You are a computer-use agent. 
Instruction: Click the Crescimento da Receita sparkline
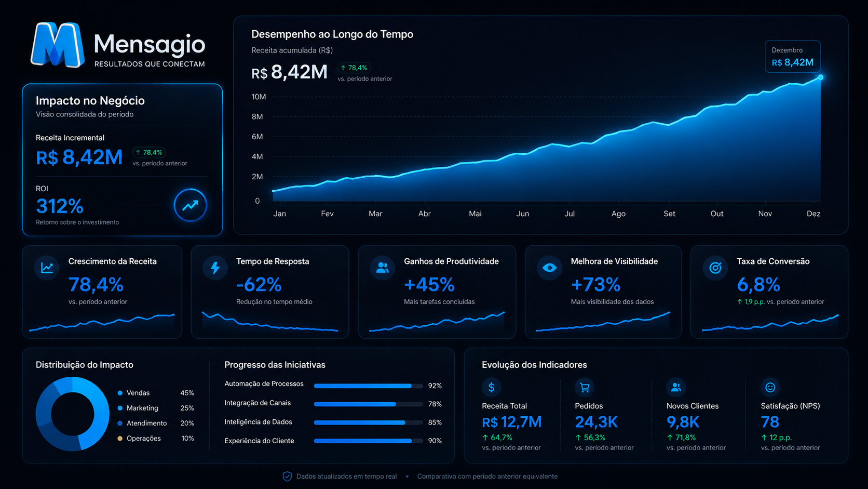coord(102,322)
